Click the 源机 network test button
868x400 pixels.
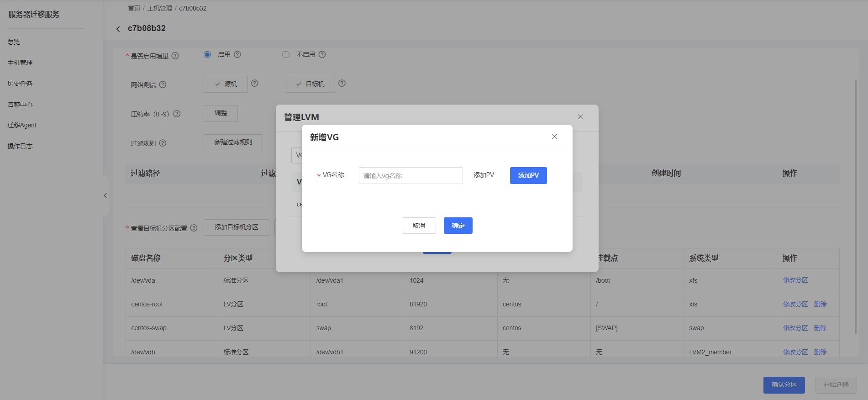(226, 84)
